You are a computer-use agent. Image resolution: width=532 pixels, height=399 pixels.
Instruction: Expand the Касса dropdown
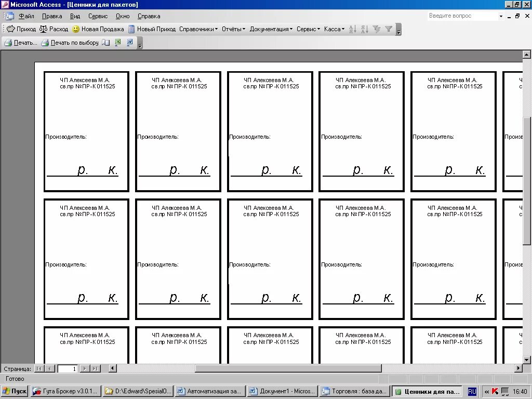point(334,29)
